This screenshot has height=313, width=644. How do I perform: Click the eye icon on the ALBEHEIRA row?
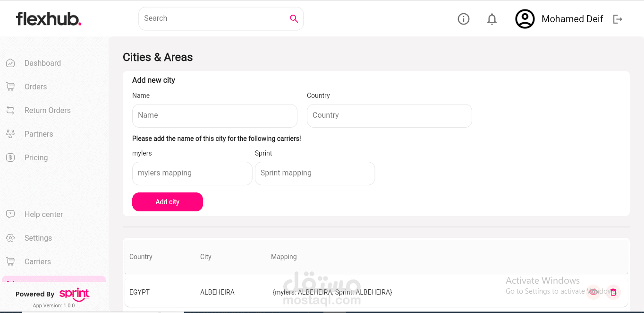(593, 292)
